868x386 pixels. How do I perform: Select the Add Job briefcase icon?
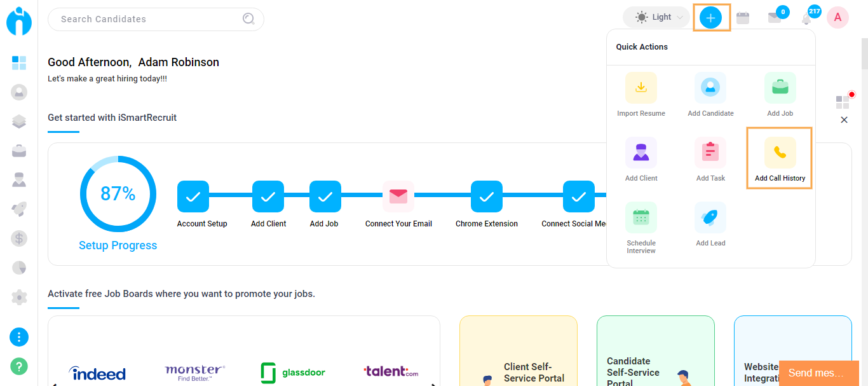click(780, 88)
